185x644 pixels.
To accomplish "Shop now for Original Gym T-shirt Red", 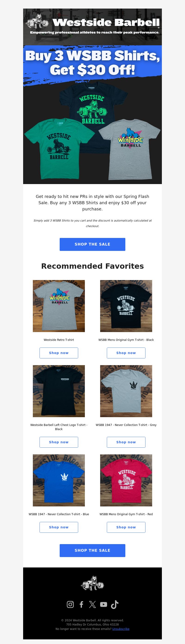I will tap(126, 527).
